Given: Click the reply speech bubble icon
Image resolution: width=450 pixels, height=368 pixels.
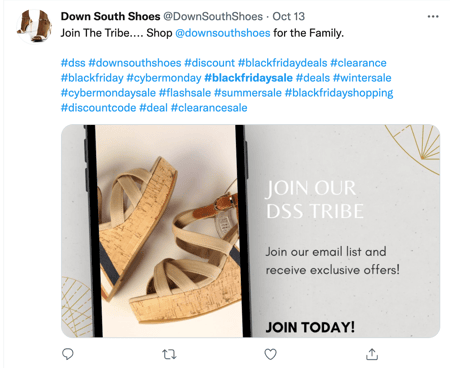Looking at the screenshot, I should pos(68,354).
